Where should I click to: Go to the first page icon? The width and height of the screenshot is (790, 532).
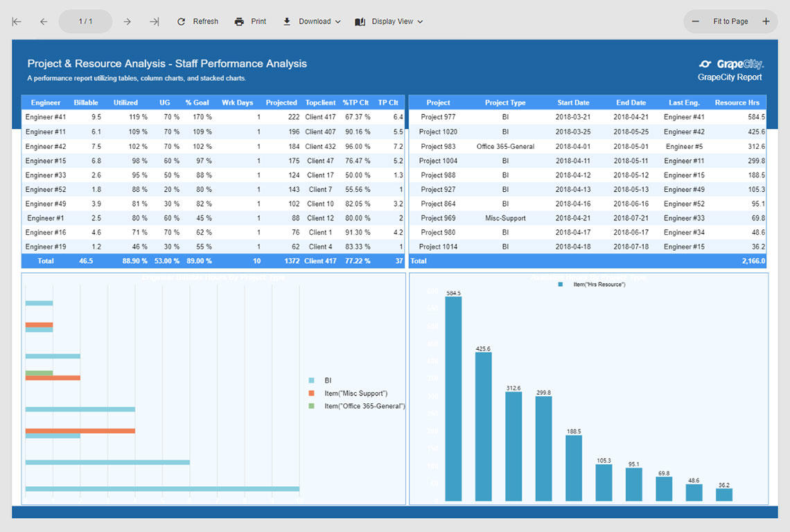click(17, 21)
